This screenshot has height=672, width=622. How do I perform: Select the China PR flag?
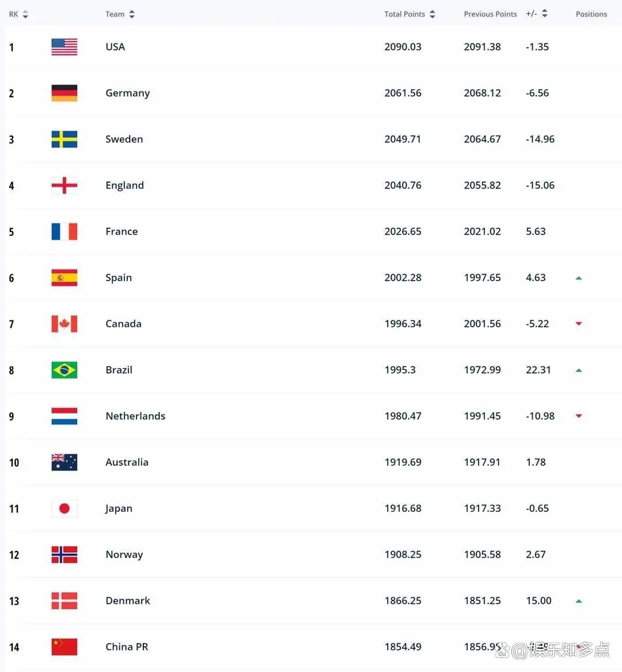click(x=65, y=647)
